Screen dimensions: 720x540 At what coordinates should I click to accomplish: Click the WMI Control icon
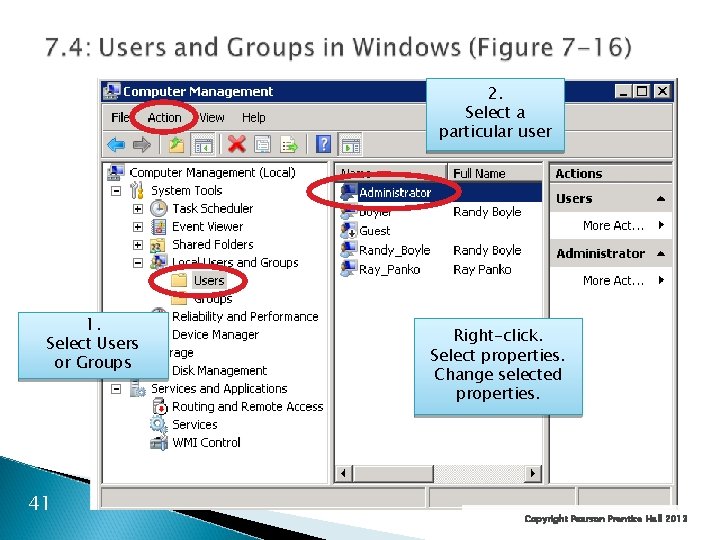159,443
